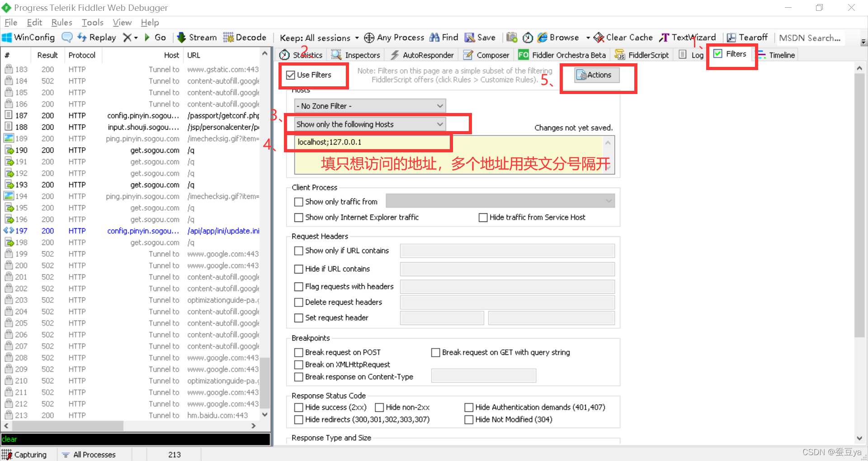868x461 pixels.
Task: Enable Break request on POST
Action: click(299, 353)
